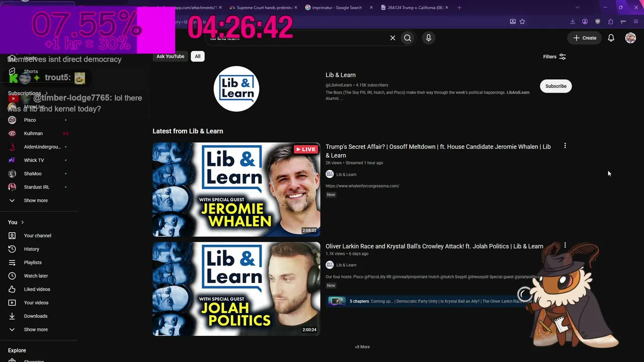Select the Ask YouTube chip
This screenshot has height=362, width=644.
[x=170, y=56]
